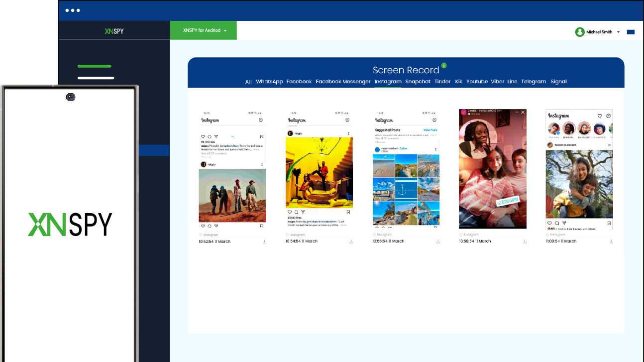This screenshot has height=362, width=644.
Task: Click the Line tab
Action: tap(513, 82)
